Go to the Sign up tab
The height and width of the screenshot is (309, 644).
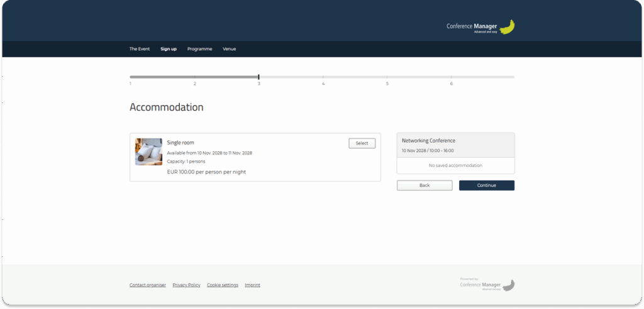(169, 49)
